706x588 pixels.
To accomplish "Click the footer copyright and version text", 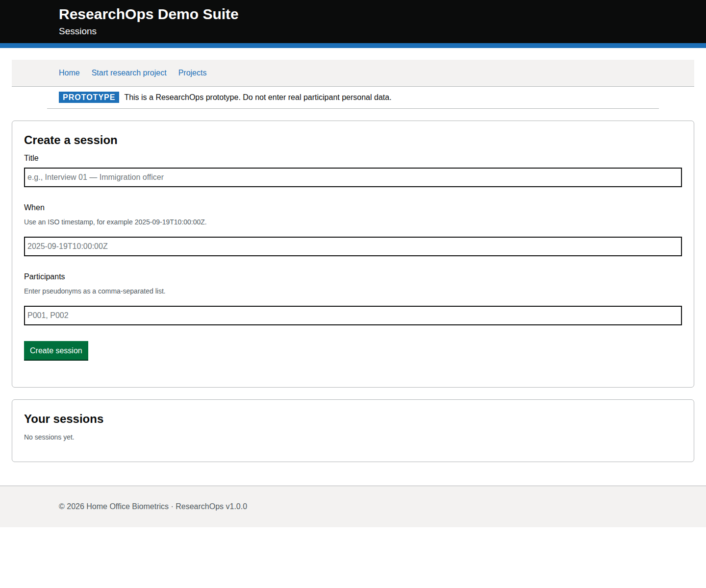I will tap(153, 506).
